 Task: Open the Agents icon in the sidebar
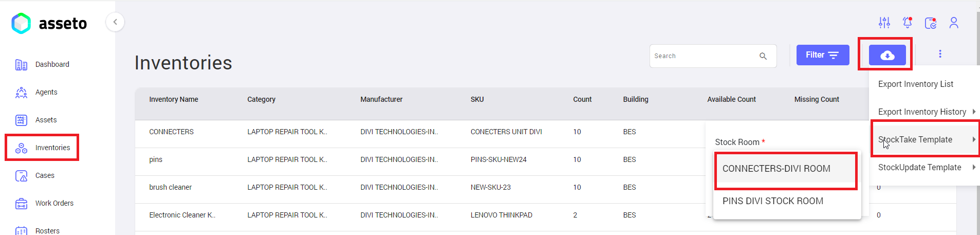pyautogui.click(x=21, y=93)
